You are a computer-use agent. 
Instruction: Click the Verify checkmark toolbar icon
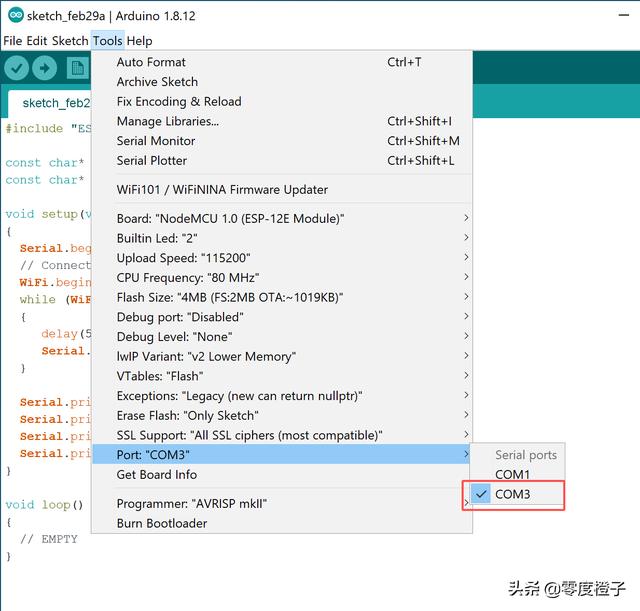16,68
